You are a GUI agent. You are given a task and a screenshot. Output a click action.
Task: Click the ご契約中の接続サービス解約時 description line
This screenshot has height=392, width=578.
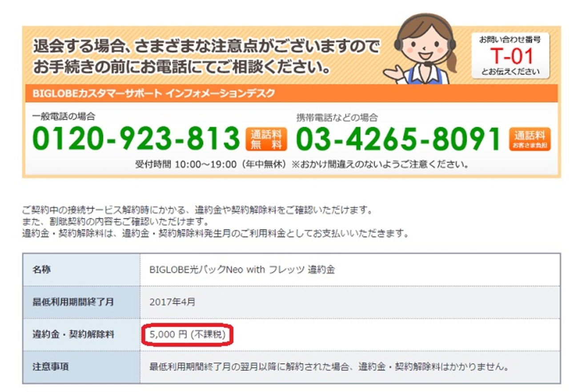[197, 209]
